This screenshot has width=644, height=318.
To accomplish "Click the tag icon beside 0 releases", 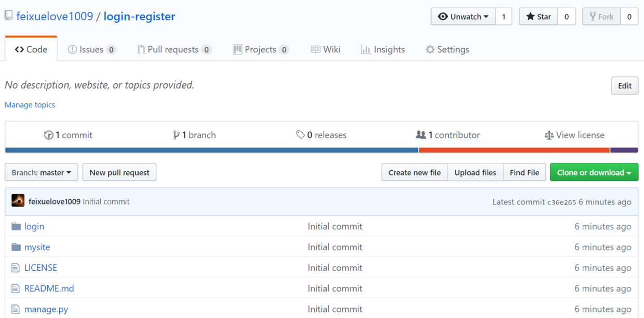I will pyautogui.click(x=300, y=135).
